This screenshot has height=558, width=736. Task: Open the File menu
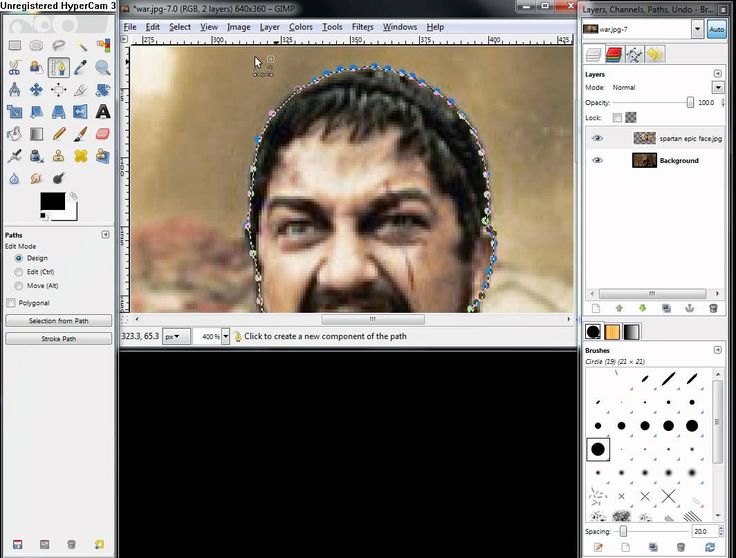(130, 27)
